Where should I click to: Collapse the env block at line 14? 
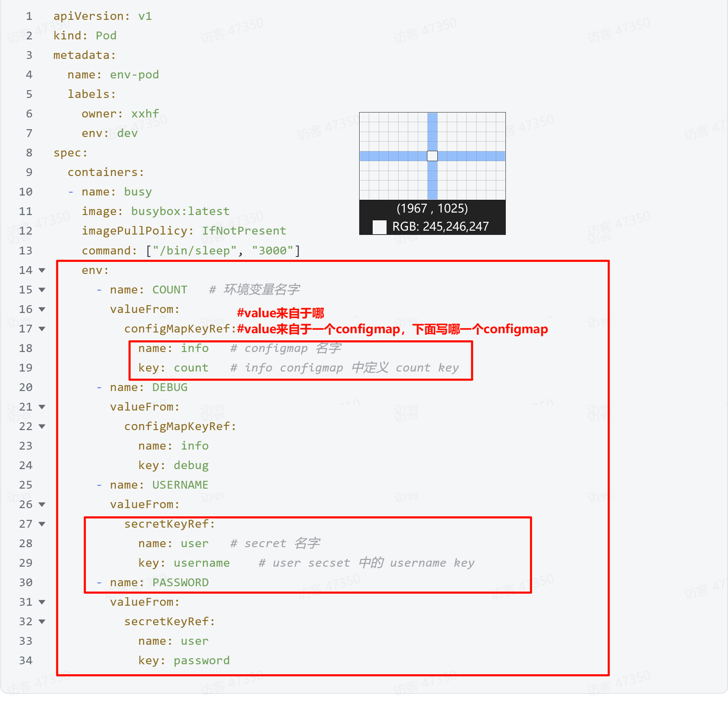tap(42, 270)
